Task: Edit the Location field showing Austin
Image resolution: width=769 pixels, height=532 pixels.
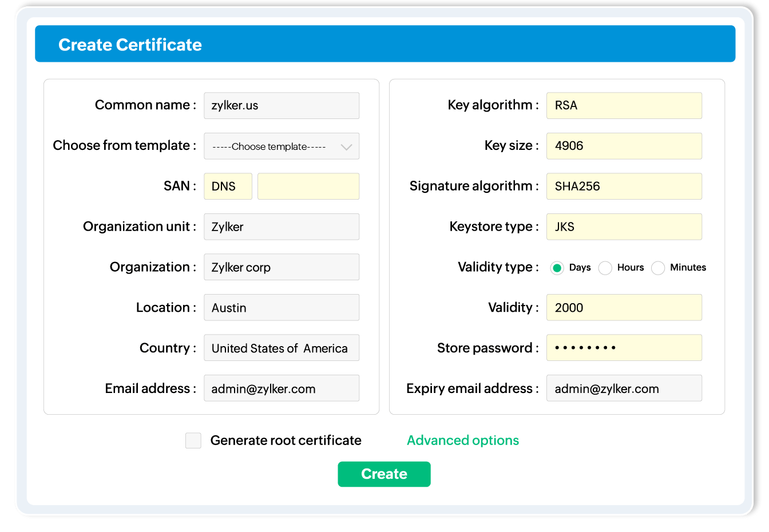Action: click(282, 308)
